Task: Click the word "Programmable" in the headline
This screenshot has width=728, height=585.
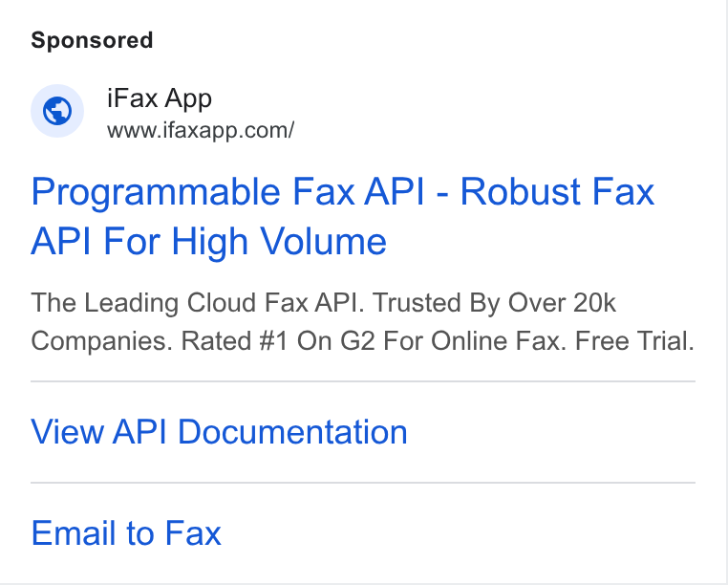Action: click(x=156, y=193)
